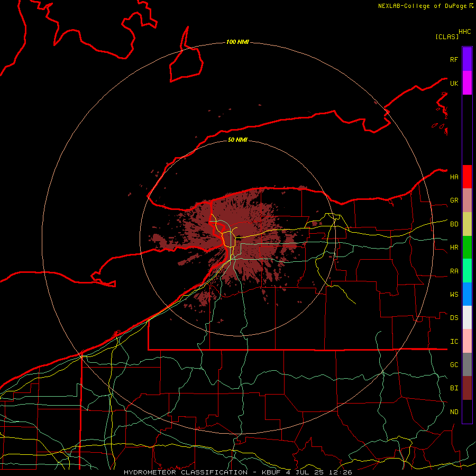The width and height of the screenshot is (476, 476).
Task: Click the GC legend label
Action: click(x=454, y=364)
